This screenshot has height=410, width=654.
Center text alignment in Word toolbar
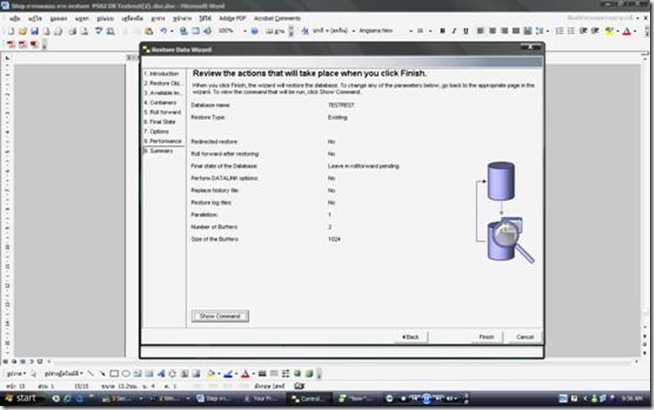(492, 31)
